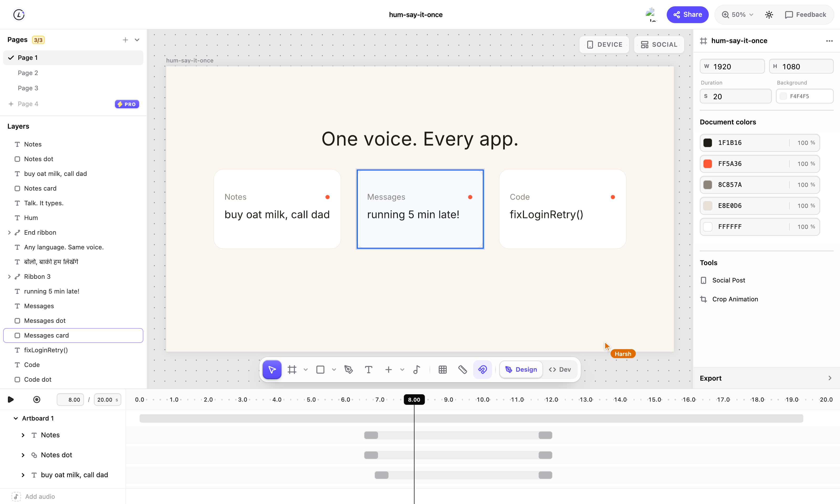Click the Feedback button
The height and width of the screenshot is (504, 840).
[x=805, y=15]
